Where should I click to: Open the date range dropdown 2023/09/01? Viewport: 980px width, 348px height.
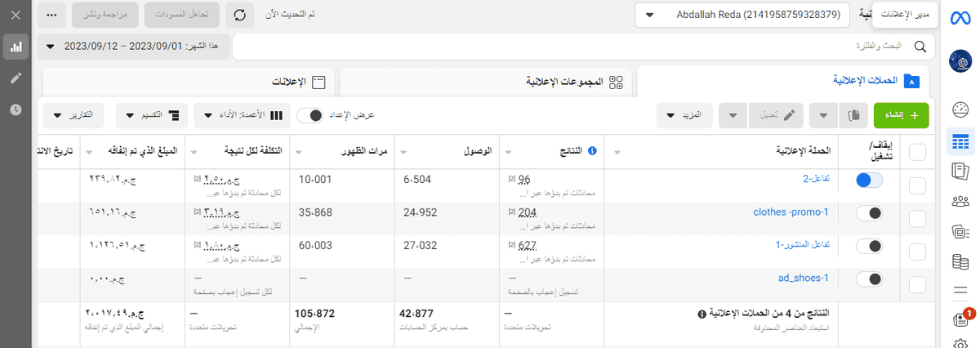[x=132, y=47]
